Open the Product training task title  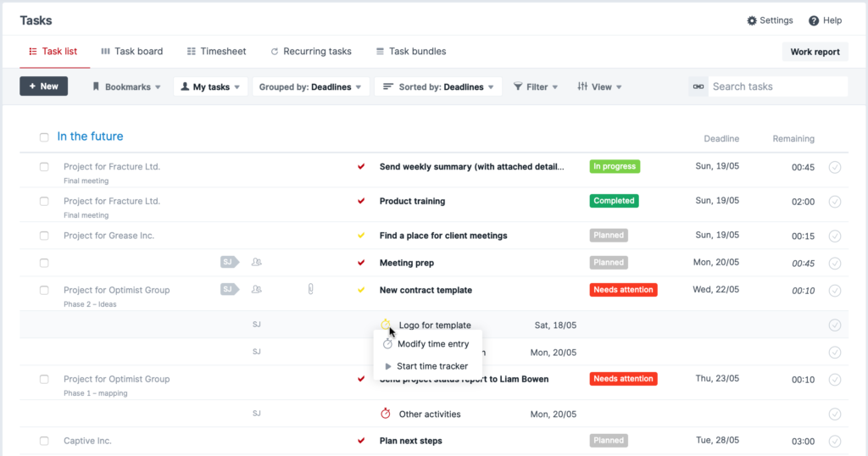413,201
